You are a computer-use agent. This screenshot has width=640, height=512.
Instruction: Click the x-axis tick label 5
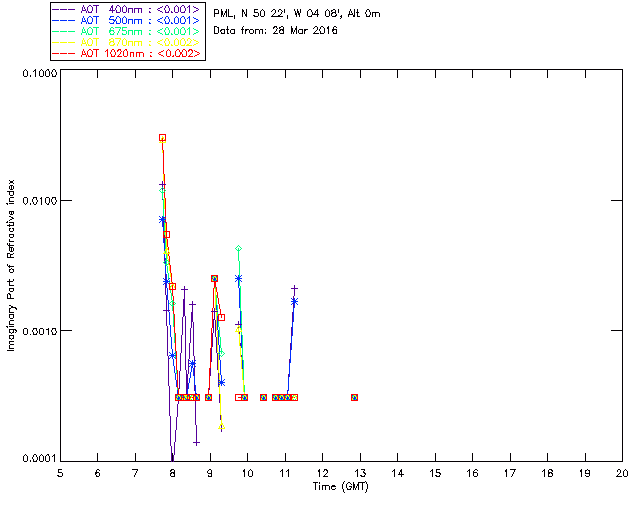tap(60, 473)
